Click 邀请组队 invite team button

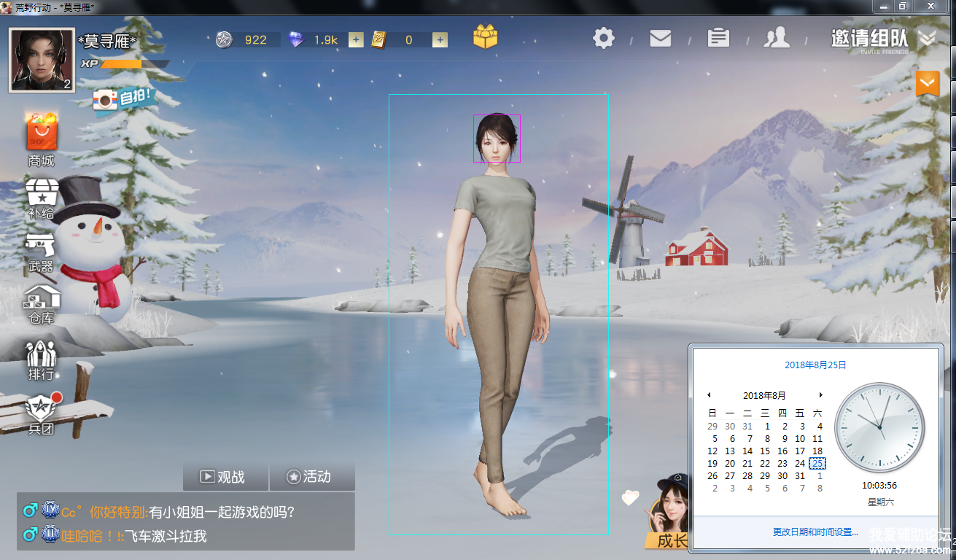(x=869, y=39)
